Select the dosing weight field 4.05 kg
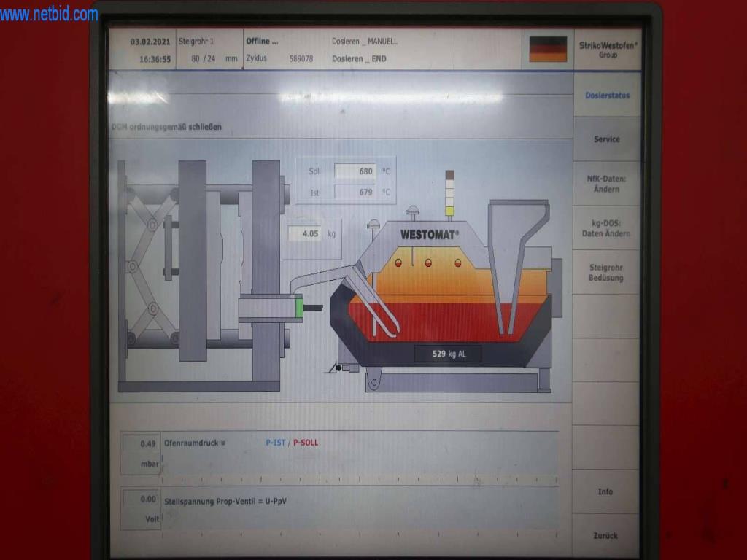747x560 pixels. 310,234
